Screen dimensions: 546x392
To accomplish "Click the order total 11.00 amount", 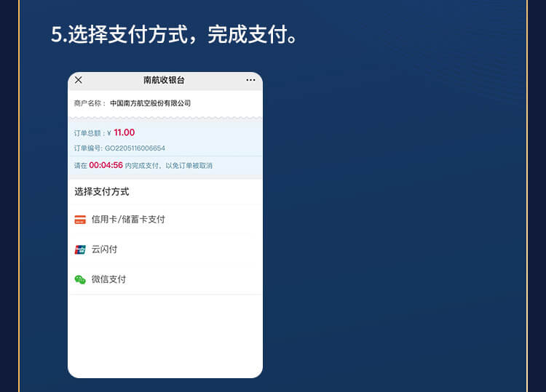I will 124,132.
